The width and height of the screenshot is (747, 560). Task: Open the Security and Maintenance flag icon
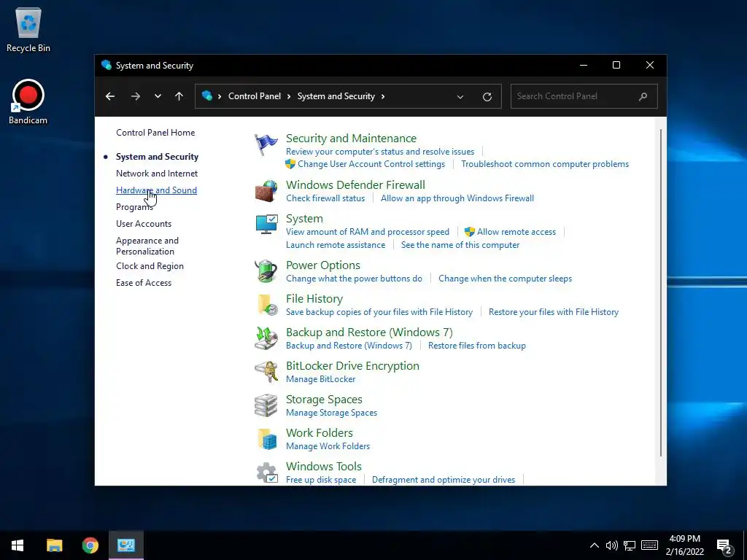(266, 145)
